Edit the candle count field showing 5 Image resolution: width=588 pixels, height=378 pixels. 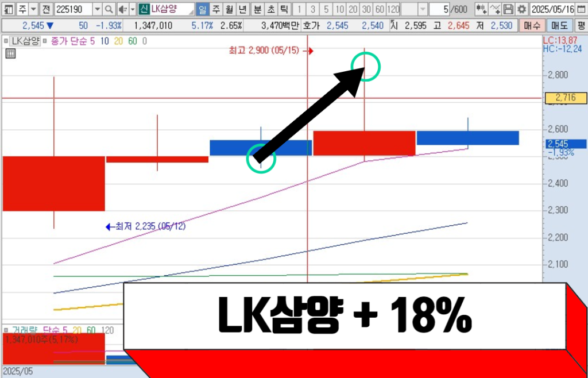[x=439, y=9]
